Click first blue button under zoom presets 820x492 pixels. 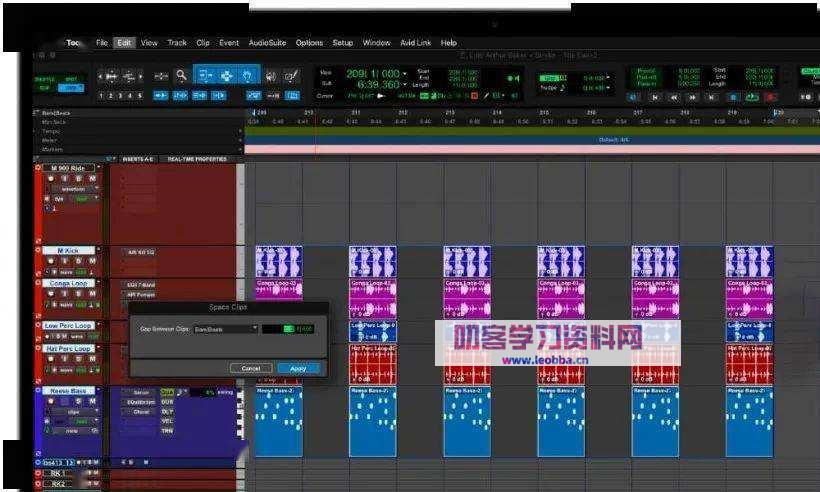pos(161,96)
